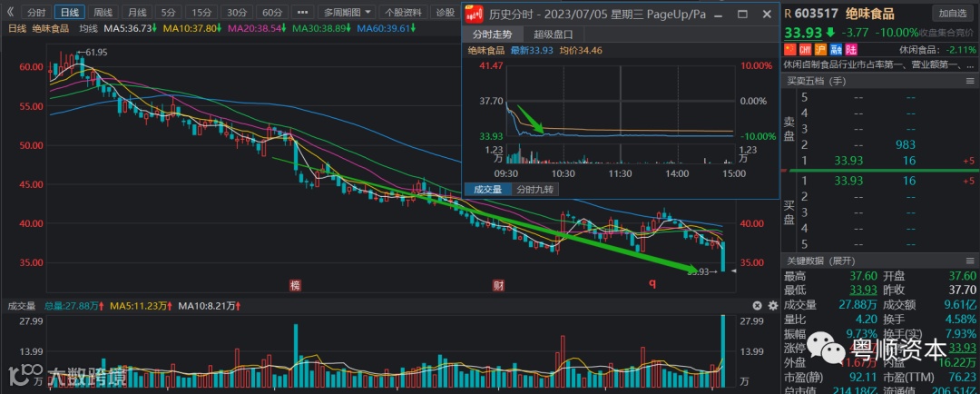The width and height of the screenshot is (980, 394).
Task: Click the 市盈(静) value 92.11
Action: coord(863,377)
